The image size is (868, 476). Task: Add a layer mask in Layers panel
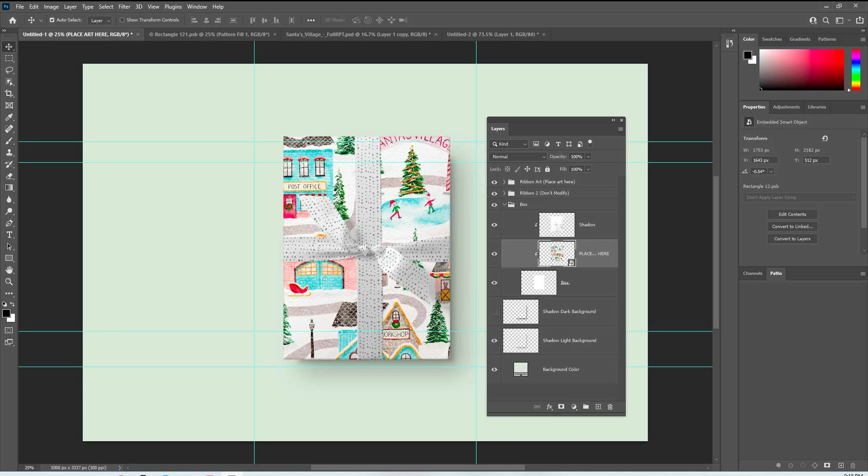tap(561, 407)
